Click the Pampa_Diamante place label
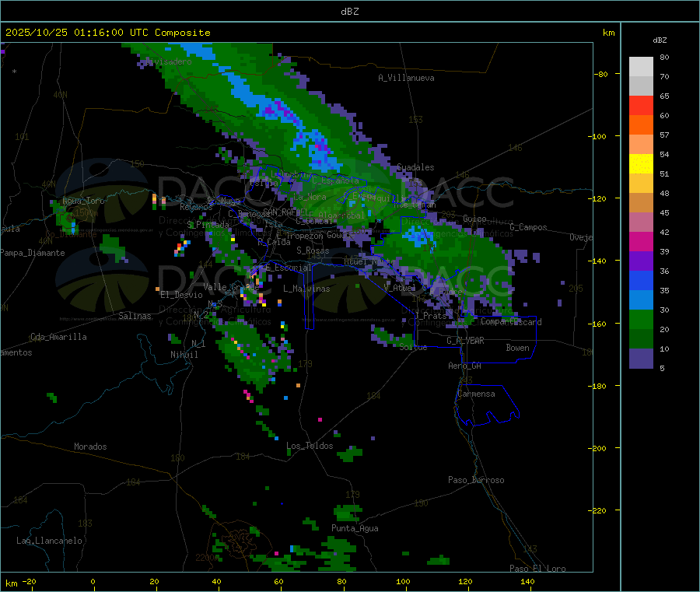Image resolution: width=700 pixels, height=592 pixels. (32, 253)
